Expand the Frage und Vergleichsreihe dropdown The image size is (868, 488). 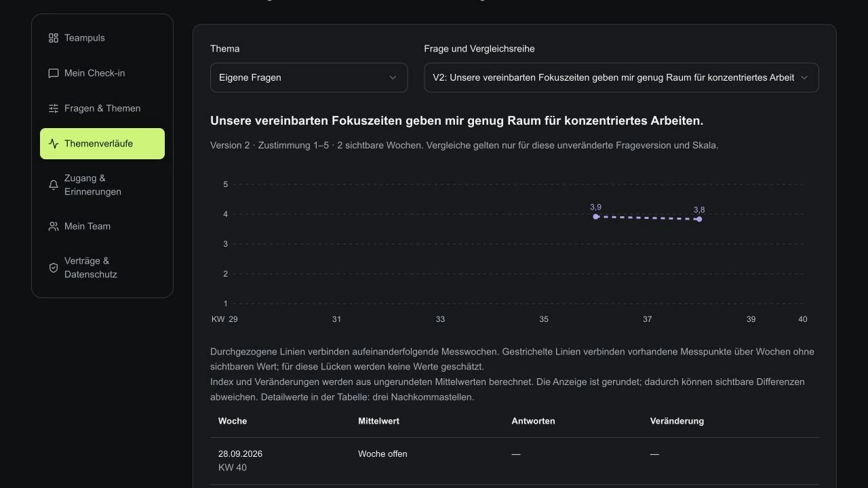click(x=621, y=77)
